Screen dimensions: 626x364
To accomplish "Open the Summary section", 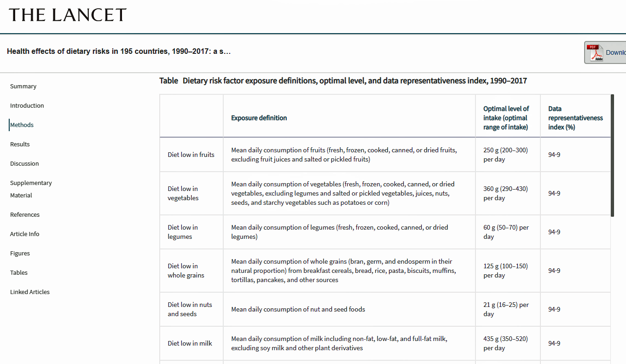I will (x=23, y=87).
